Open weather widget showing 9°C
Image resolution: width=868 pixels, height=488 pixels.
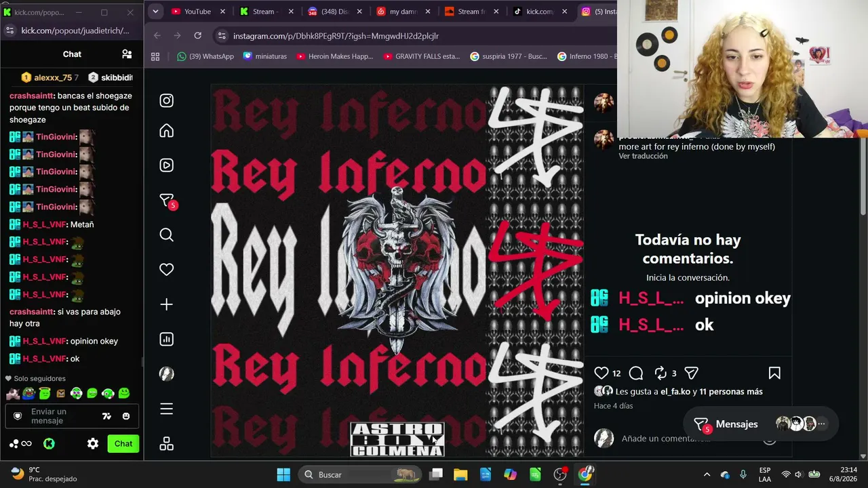tap(45, 474)
